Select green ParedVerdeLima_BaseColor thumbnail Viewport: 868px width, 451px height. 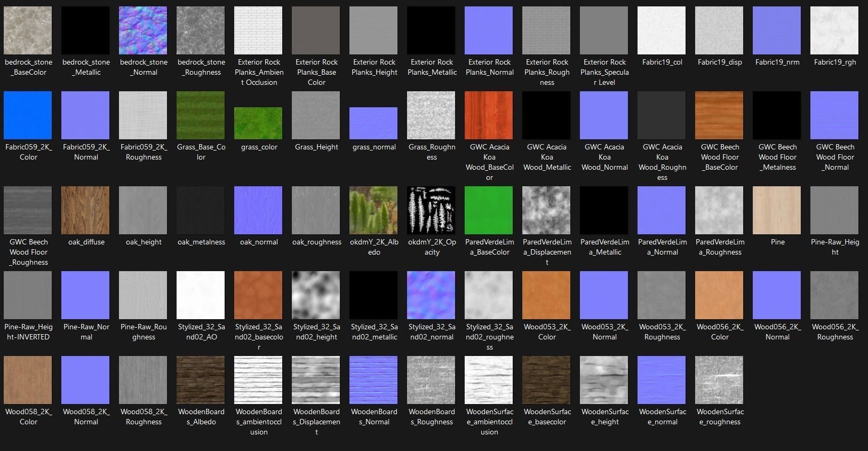coord(489,210)
